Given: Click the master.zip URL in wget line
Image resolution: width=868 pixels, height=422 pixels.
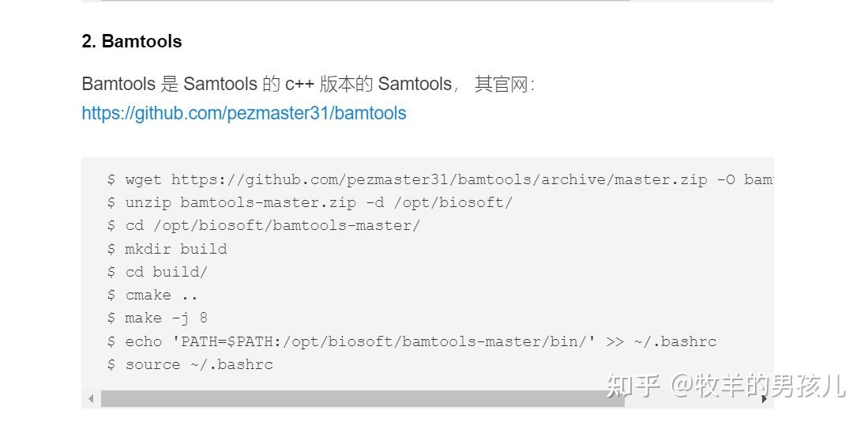Looking at the screenshot, I should pyautogui.click(x=439, y=179).
